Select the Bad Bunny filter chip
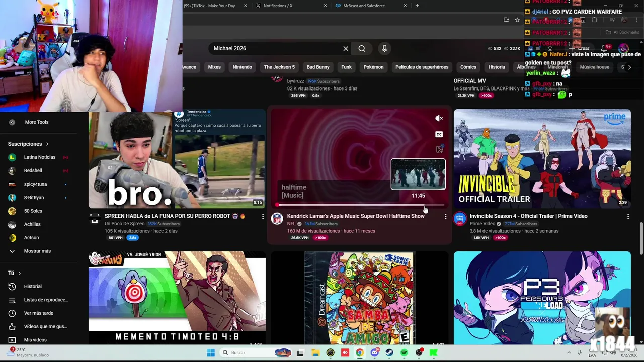 [318, 67]
